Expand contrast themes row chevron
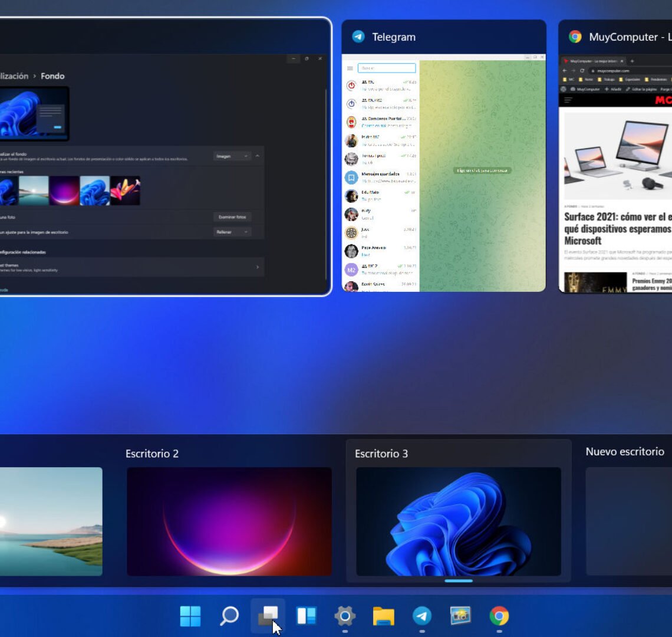 point(257,267)
